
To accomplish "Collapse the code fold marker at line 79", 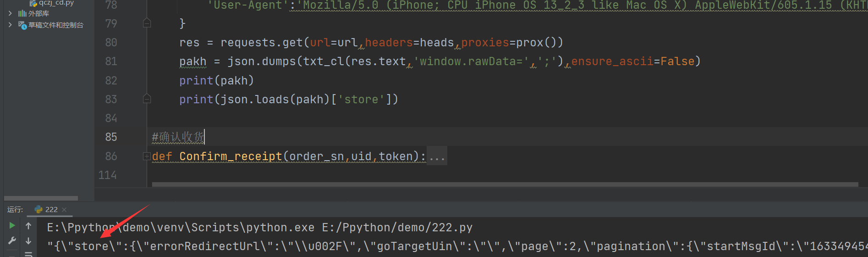I will pos(147,23).
